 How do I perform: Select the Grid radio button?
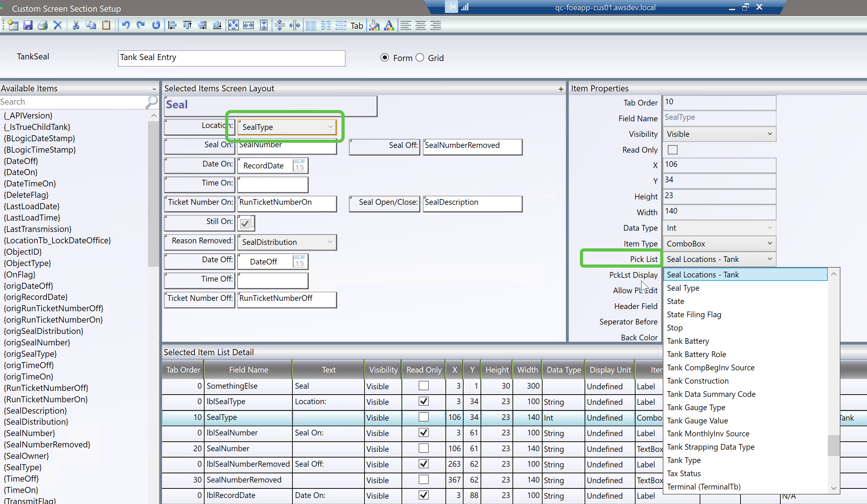click(x=420, y=58)
